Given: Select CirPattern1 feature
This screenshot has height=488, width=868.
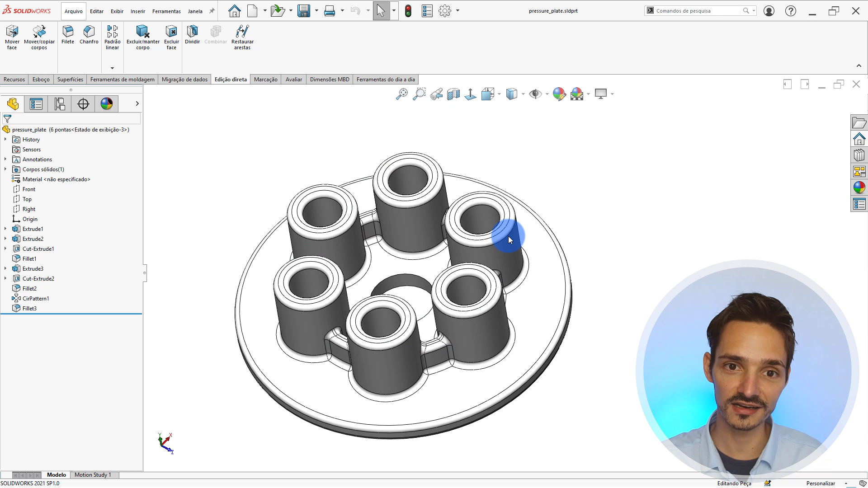Looking at the screenshot, I should (x=36, y=299).
